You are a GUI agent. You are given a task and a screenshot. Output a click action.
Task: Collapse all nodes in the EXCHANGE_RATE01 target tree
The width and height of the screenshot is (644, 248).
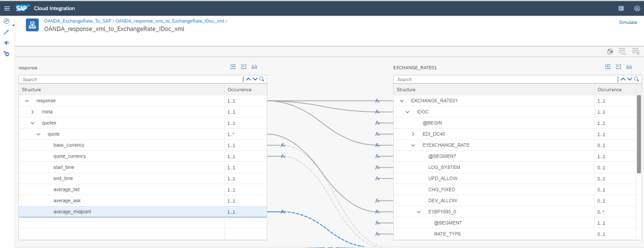click(618, 67)
